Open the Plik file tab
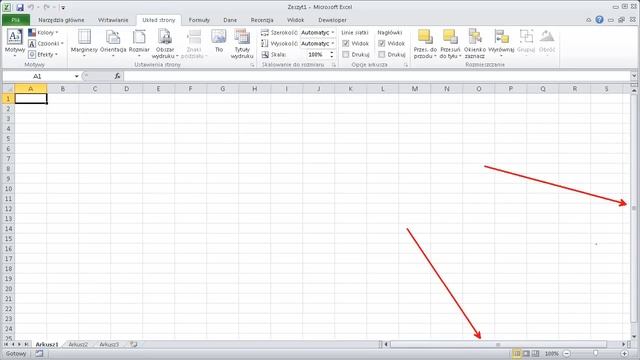640x360 pixels. pyautogui.click(x=16, y=20)
